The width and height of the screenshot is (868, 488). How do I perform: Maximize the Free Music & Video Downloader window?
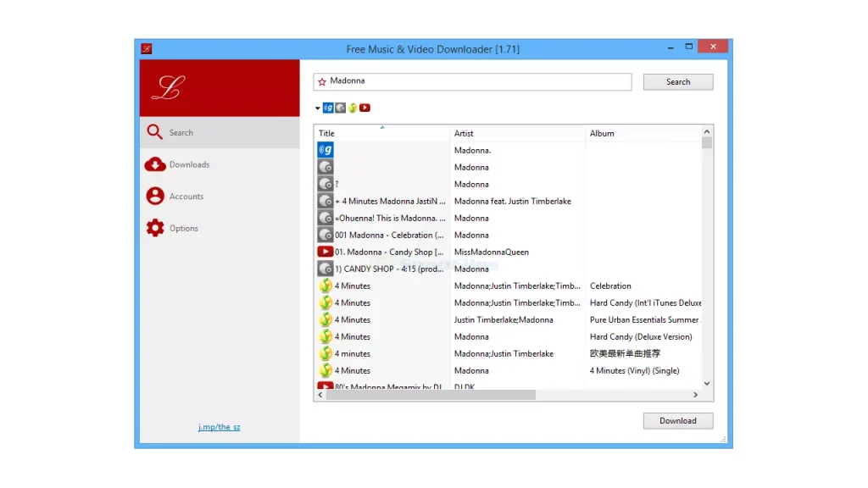click(688, 47)
